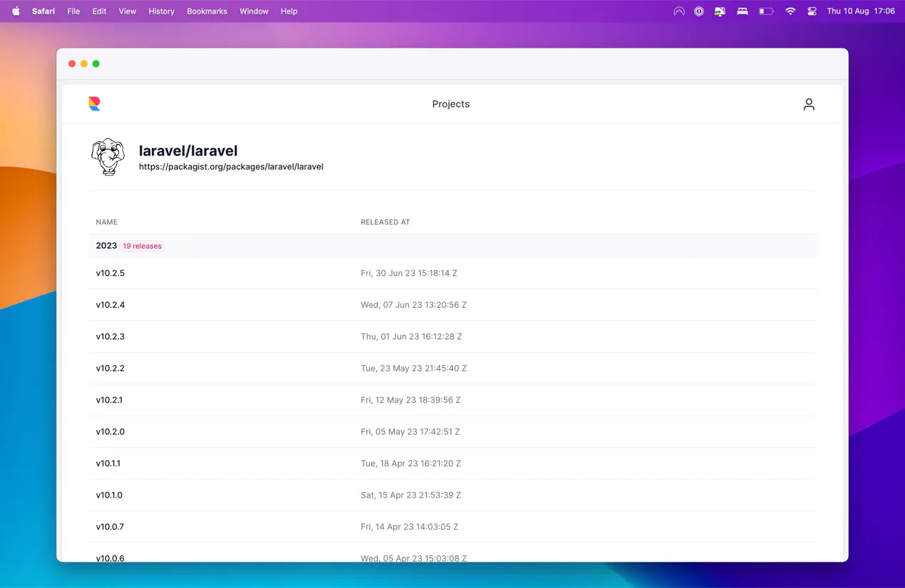The image size is (905, 588).
Task: Open the packagist.org laravel/laravel URL
Action: 231,167
